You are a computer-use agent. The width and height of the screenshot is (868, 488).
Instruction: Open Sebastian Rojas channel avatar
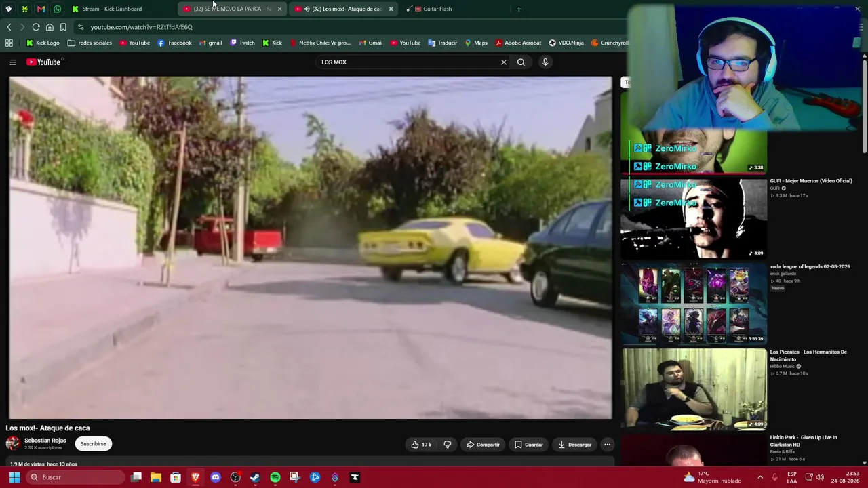click(x=13, y=444)
